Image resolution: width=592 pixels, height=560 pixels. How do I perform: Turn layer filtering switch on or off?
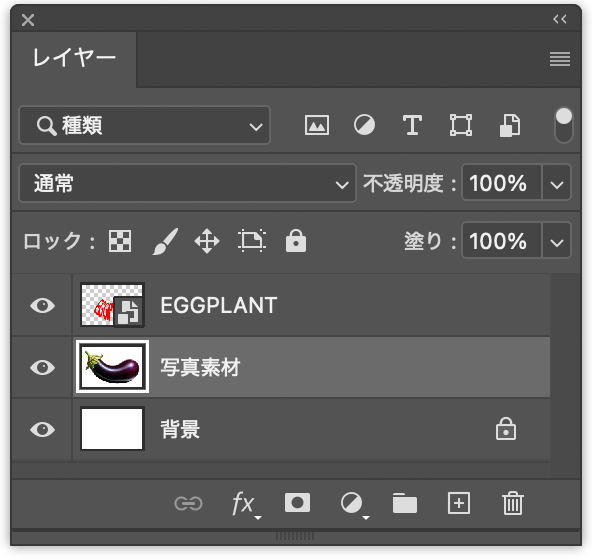click(564, 125)
